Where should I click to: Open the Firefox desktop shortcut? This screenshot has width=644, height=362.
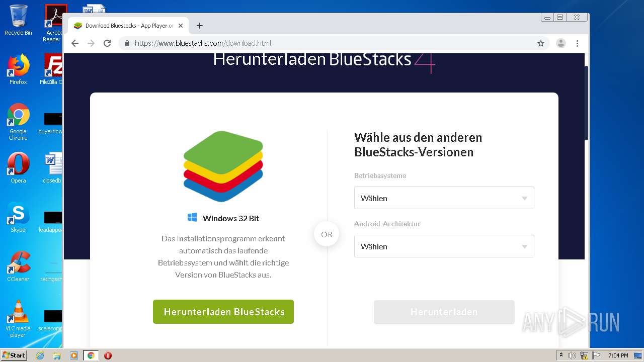[18, 69]
